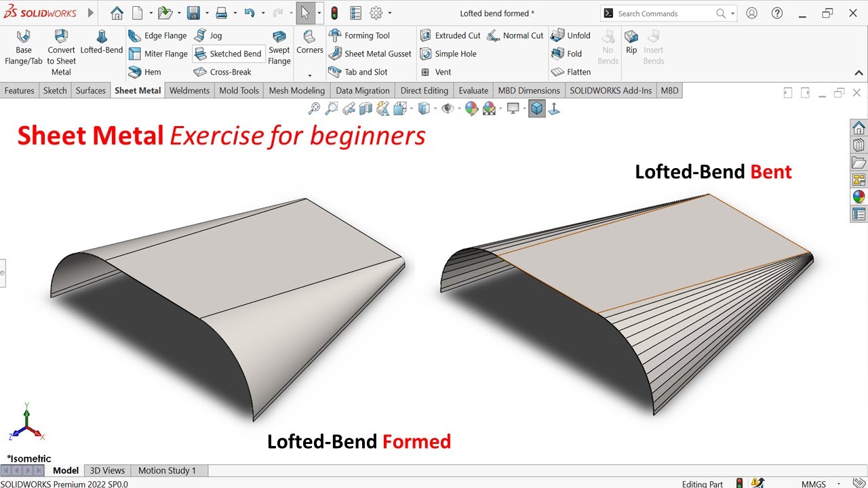Flatten the sheet metal part

tap(570, 72)
